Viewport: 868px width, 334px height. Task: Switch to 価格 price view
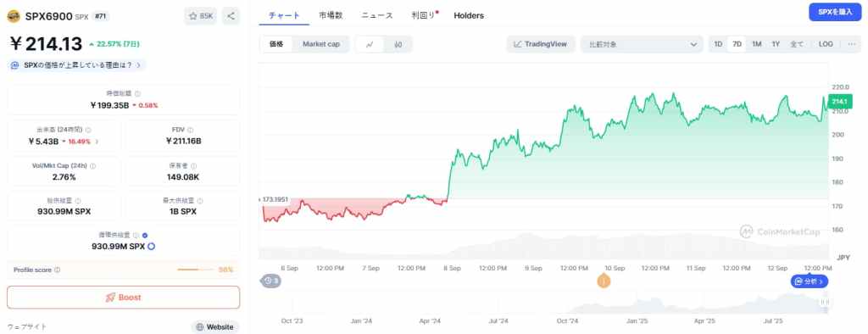click(276, 44)
